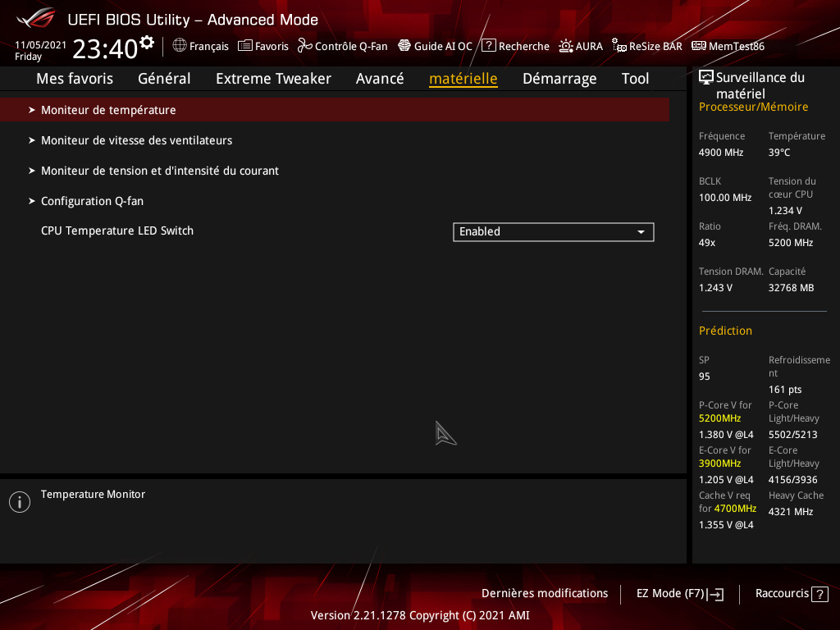The width and height of the screenshot is (840, 630).
Task: Expand Moniteur de température arrow
Action: [x=32, y=110]
